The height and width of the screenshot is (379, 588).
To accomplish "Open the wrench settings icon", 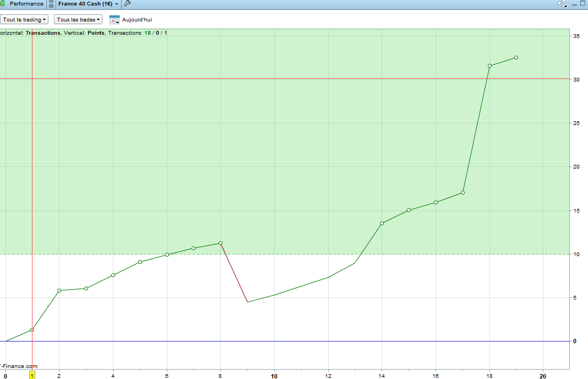I will 128,4.
